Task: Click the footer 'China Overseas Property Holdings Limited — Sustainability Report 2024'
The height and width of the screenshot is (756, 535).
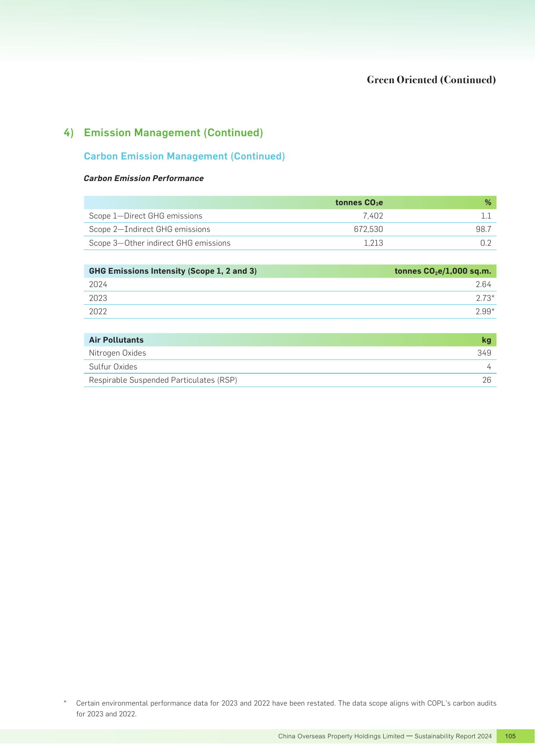Action: [x=385, y=736]
